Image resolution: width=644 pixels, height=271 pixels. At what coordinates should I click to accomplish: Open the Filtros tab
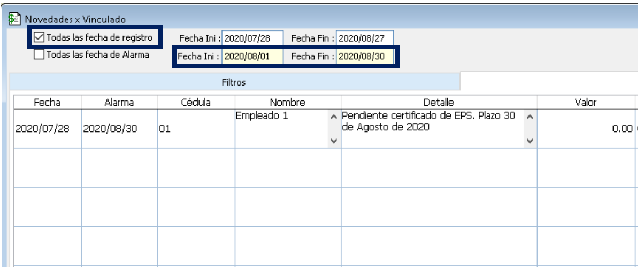235,82
